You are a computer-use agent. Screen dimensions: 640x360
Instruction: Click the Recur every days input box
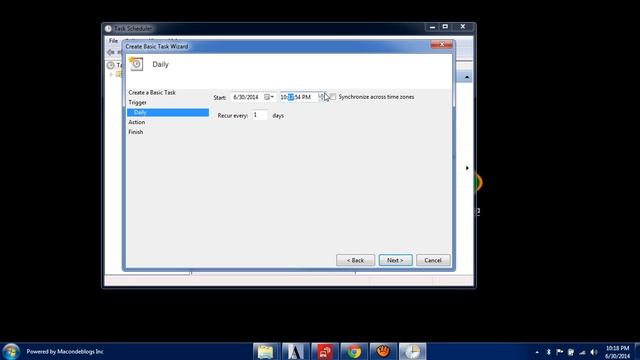pos(260,116)
